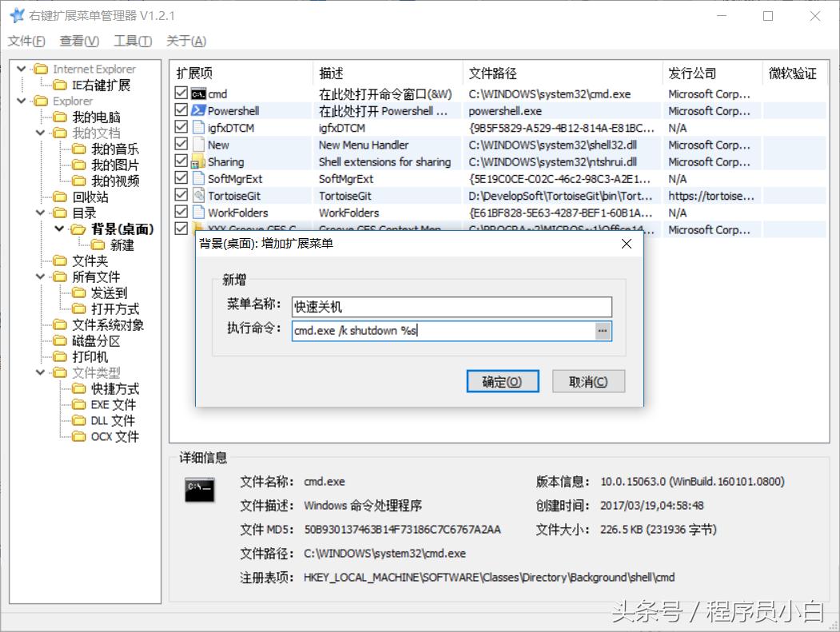Collapse the Internet Explorer tree node
The image size is (840, 632).
point(20,68)
